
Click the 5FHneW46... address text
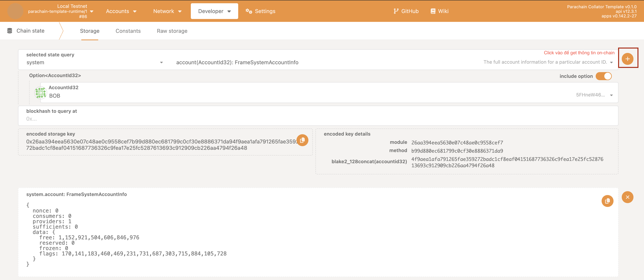tap(590, 95)
